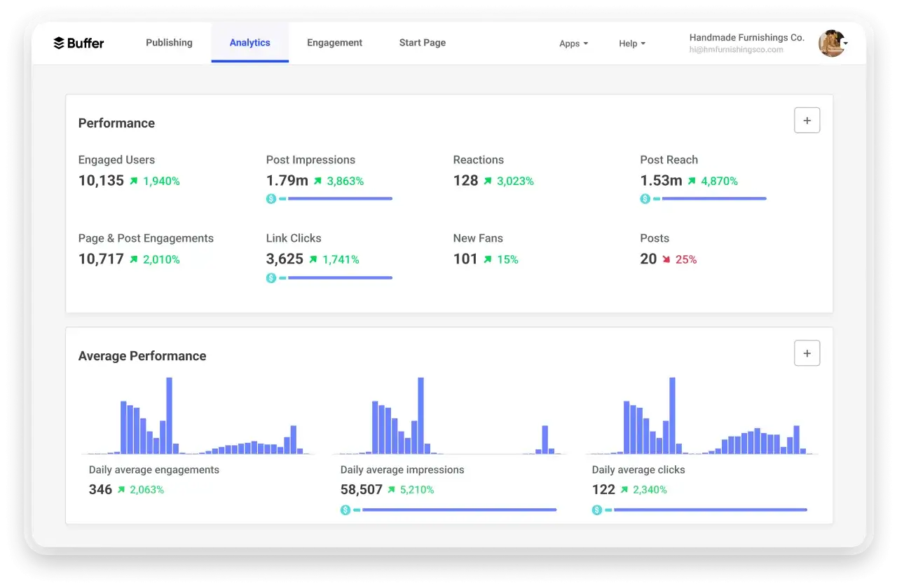Click the green arrow beside Page & Post Engagements 2,010%

(133, 259)
